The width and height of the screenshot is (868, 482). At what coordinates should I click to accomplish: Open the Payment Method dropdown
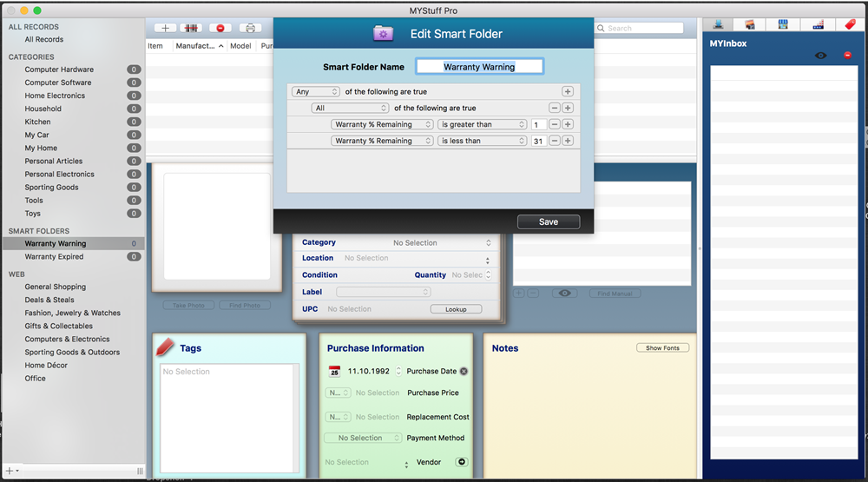point(363,438)
